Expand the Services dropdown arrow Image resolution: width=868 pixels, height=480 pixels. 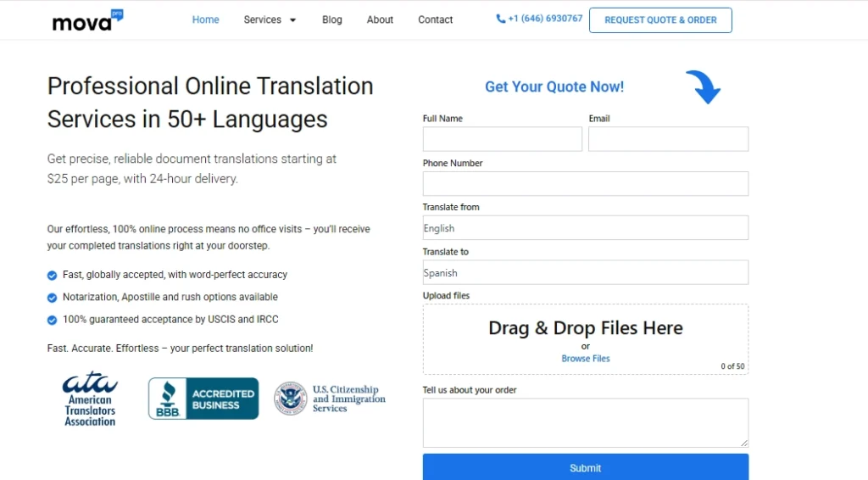(292, 20)
